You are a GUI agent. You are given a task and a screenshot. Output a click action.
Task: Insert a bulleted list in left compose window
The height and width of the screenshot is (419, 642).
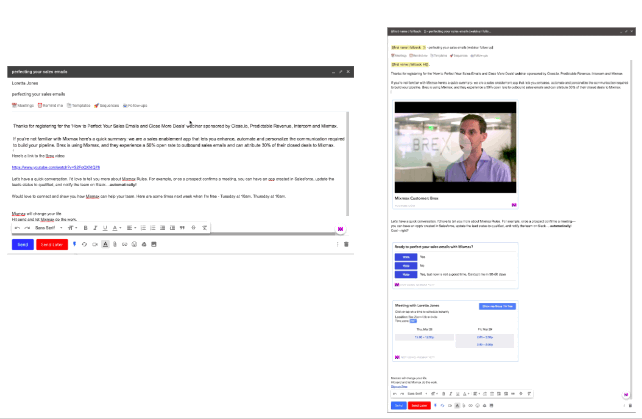[153, 228]
